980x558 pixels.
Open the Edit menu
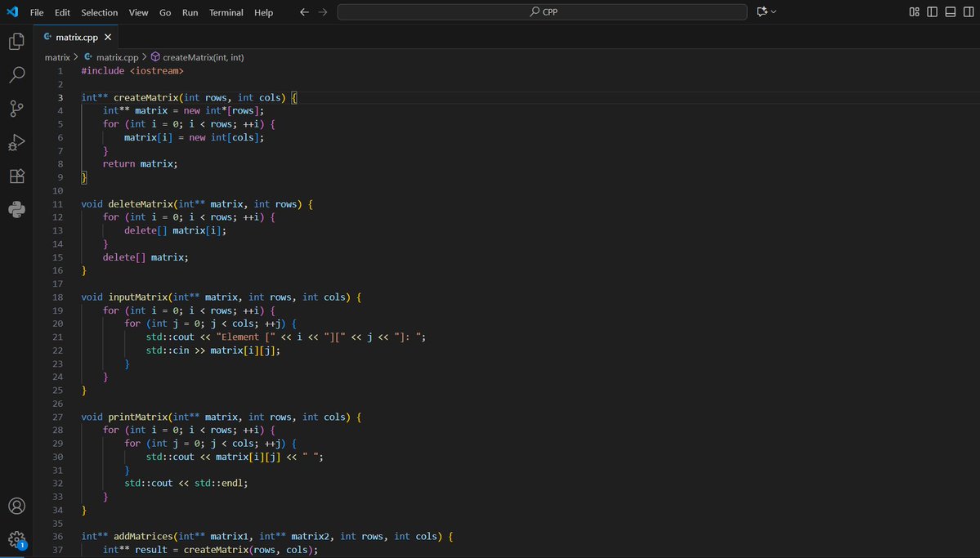(x=62, y=12)
